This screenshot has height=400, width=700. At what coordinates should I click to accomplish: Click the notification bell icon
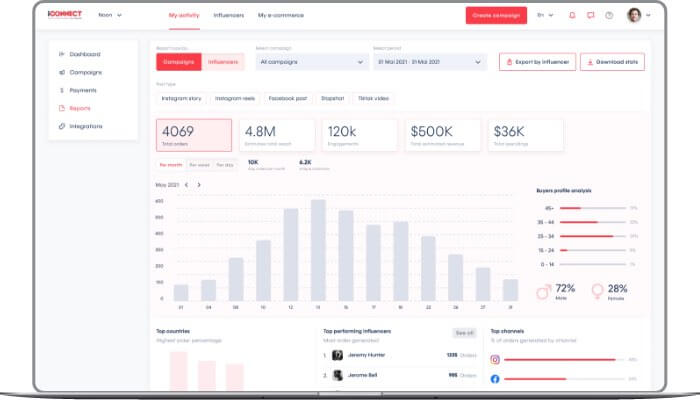tap(572, 15)
